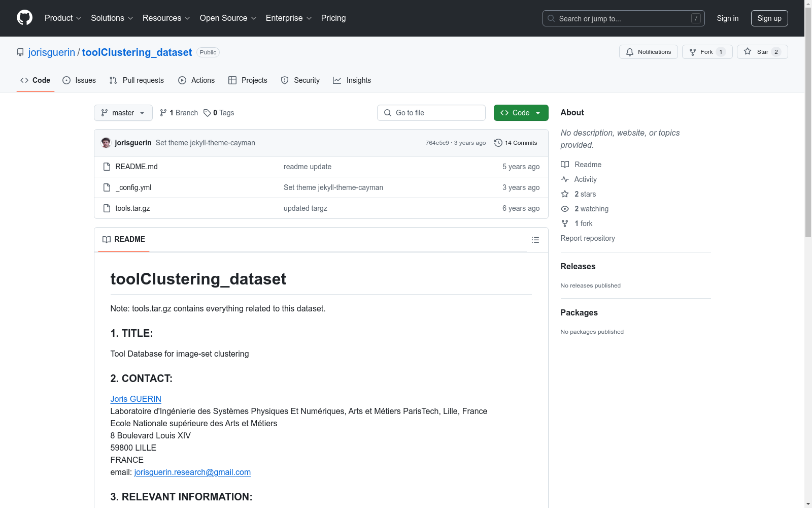The width and height of the screenshot is (812, 508).
Task: Open the Projects tab
Action: point(248,80)
